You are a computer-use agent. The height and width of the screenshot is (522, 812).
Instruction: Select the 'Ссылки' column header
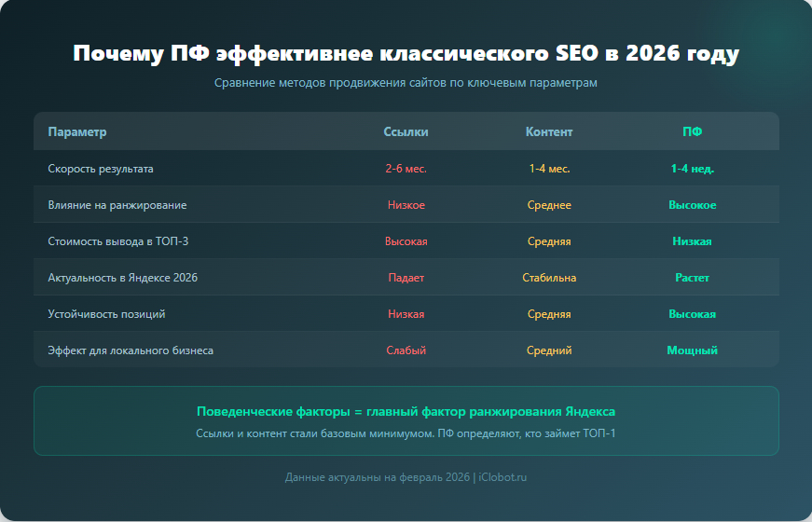pos(406,131)
